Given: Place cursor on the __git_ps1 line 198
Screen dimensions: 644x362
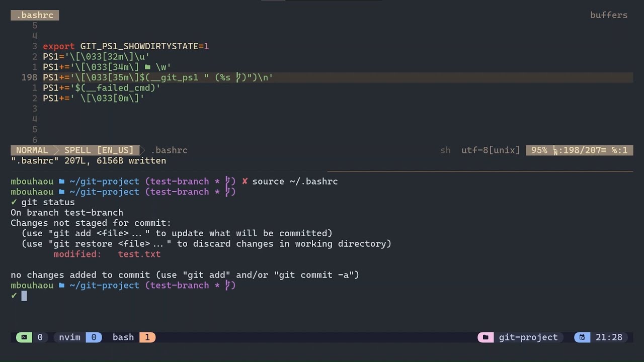Looking at the screenshot, I should pos(158,77).
